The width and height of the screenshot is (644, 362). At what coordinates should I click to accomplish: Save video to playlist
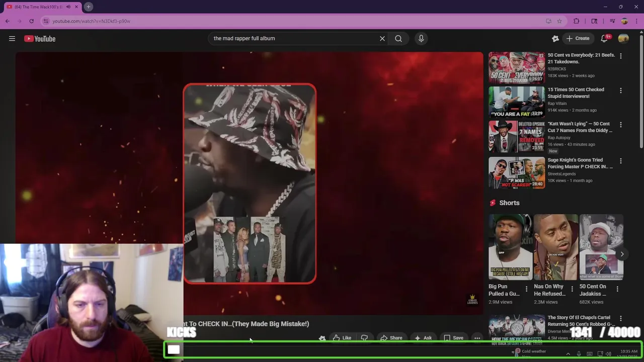[453, 338]
